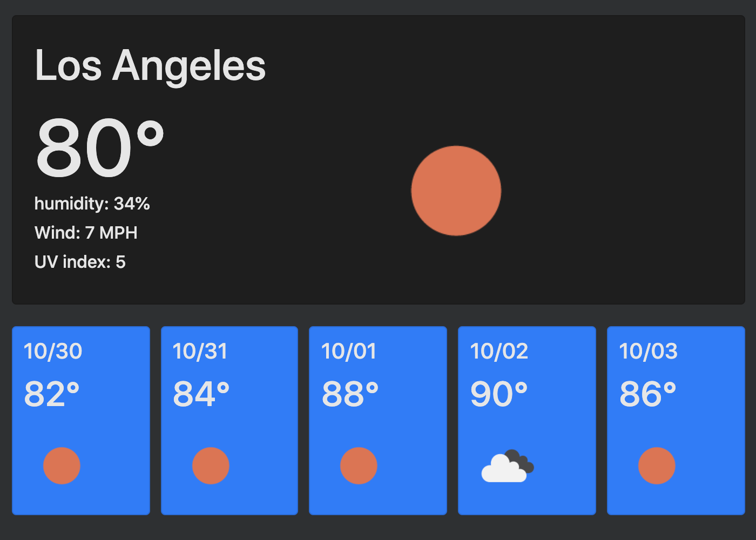Choose the 10/02 forecast date label
The width and height of the screenshot is (756, 540).
point(499,352)
